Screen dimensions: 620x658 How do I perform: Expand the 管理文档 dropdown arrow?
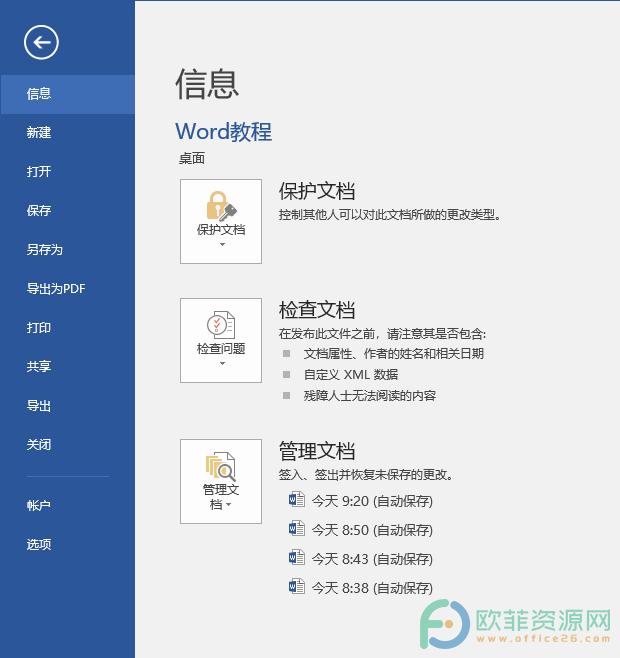coord(228,504)
